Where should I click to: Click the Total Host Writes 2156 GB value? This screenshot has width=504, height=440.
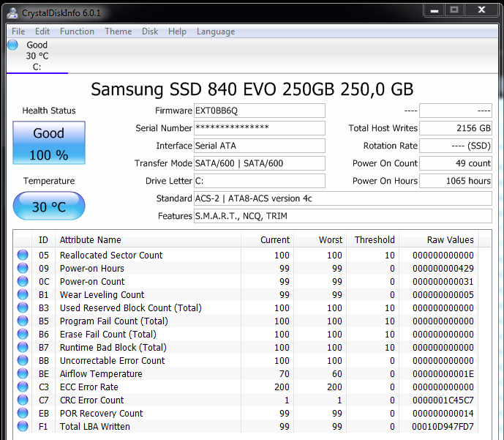(456, 128)
